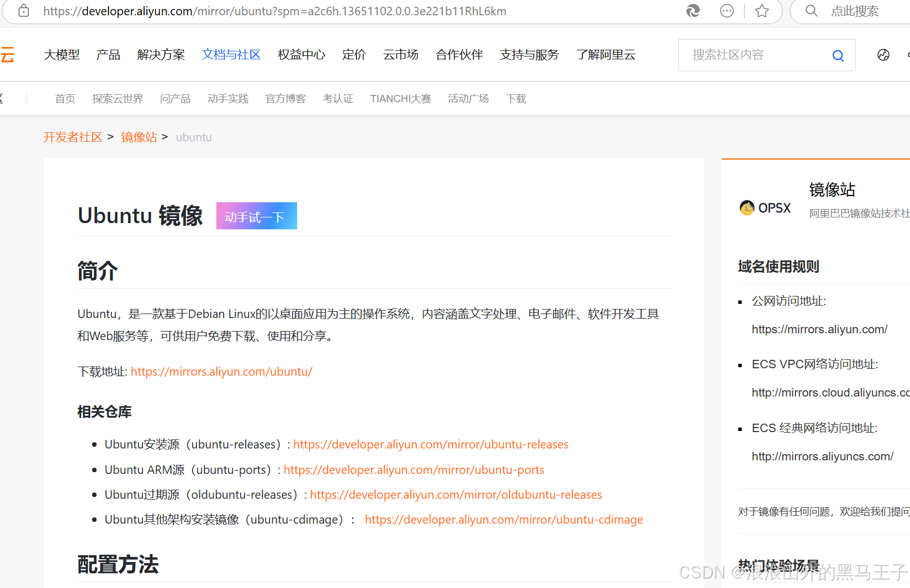Viewport: 910px width, 588px height.
Task: Click the Aliyun logo at top left
Action: click(7, 55)
